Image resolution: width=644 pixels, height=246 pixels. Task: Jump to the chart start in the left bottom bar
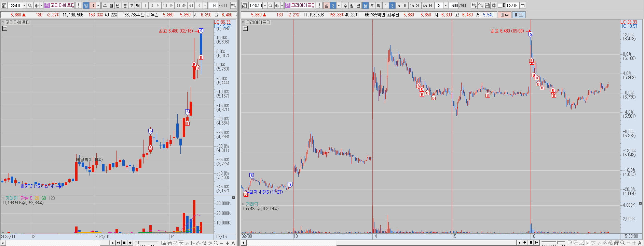118,243
